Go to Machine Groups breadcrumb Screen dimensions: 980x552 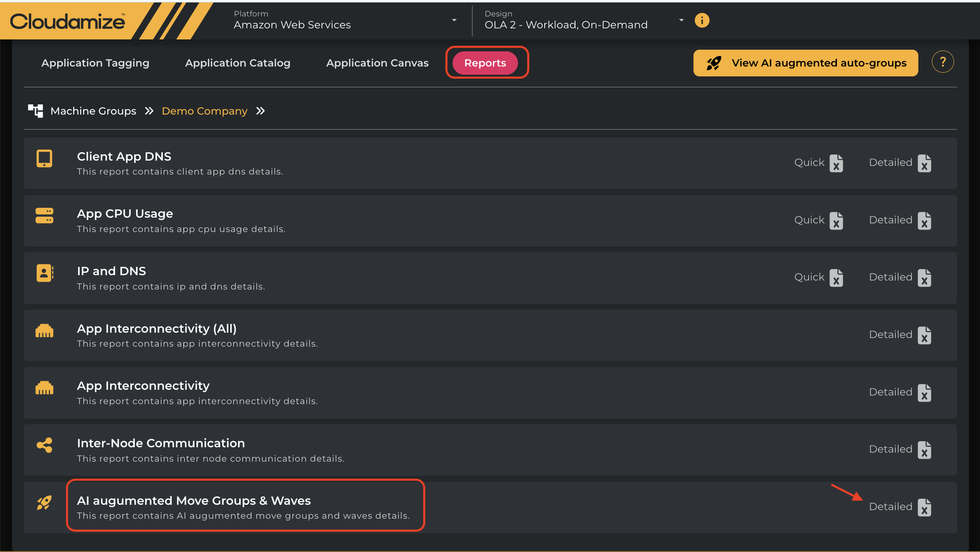click(x=93, y=111)
